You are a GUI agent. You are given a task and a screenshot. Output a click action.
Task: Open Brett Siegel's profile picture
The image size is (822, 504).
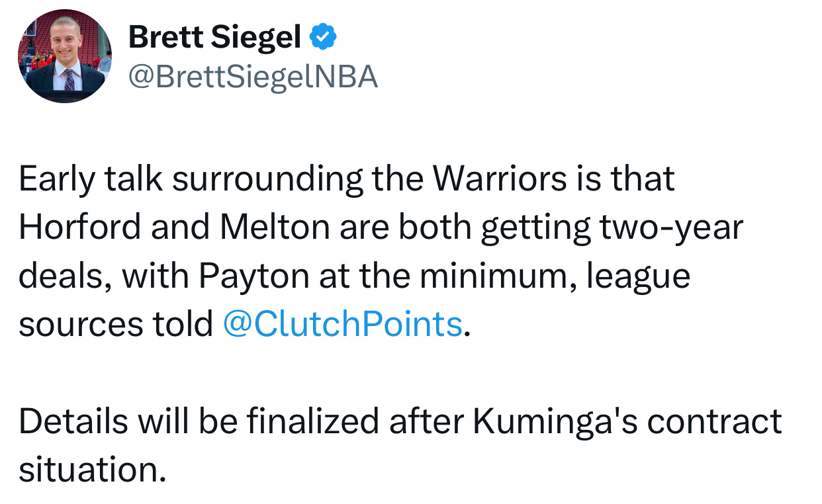65,56
